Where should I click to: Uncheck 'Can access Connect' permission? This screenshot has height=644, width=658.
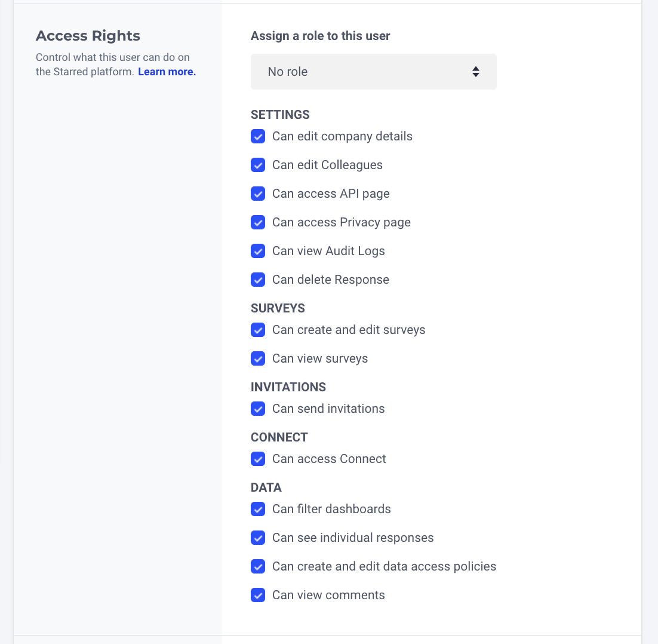(258, 459)
